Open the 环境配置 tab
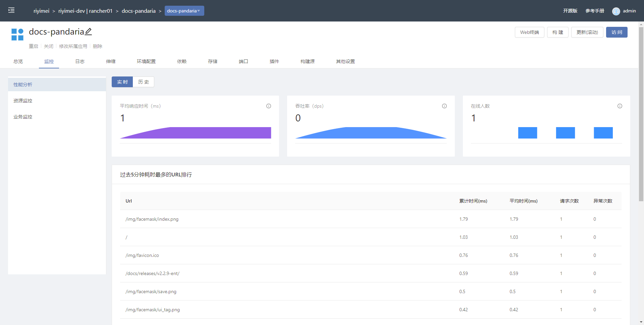Viewport: 644px width, 325px height. (146, 61)
